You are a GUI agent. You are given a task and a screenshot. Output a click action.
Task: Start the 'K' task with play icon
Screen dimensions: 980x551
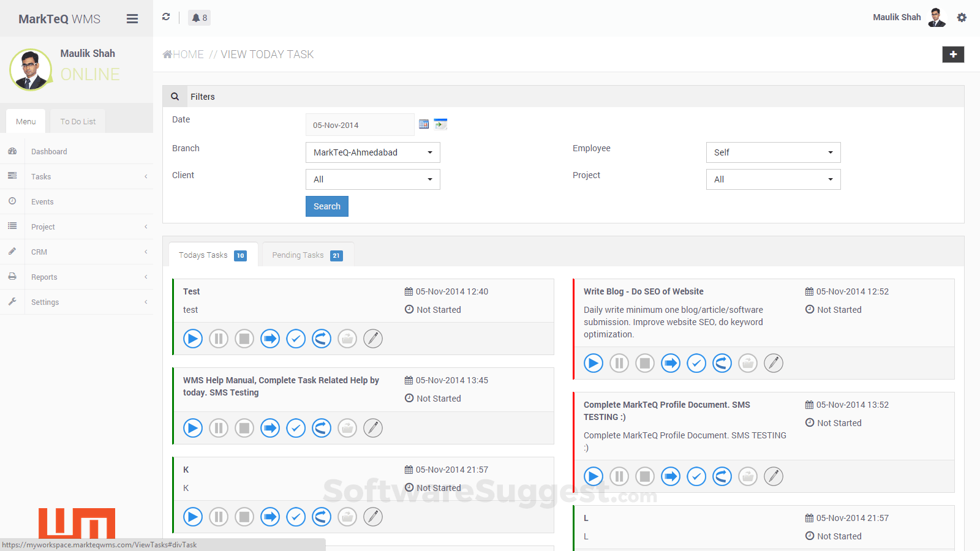coord(193,517)
